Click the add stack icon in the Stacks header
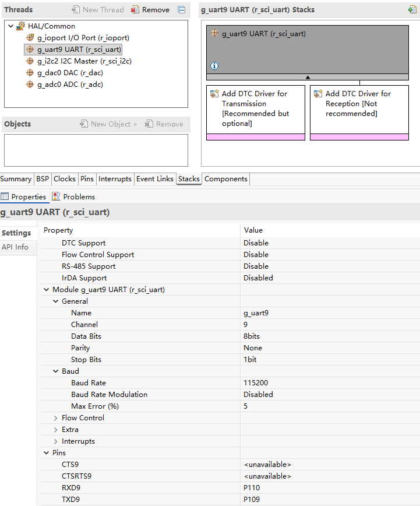 412,9
